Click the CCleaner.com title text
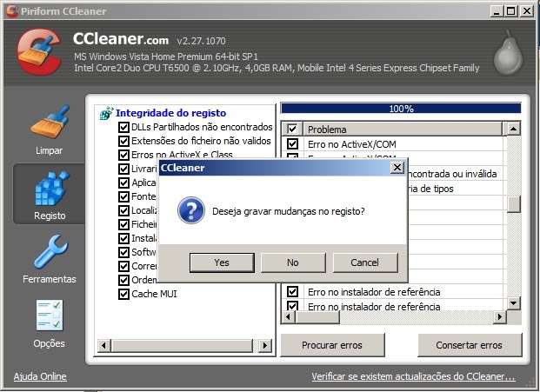This screenshot has width=540, height=392. coord(121,39)
